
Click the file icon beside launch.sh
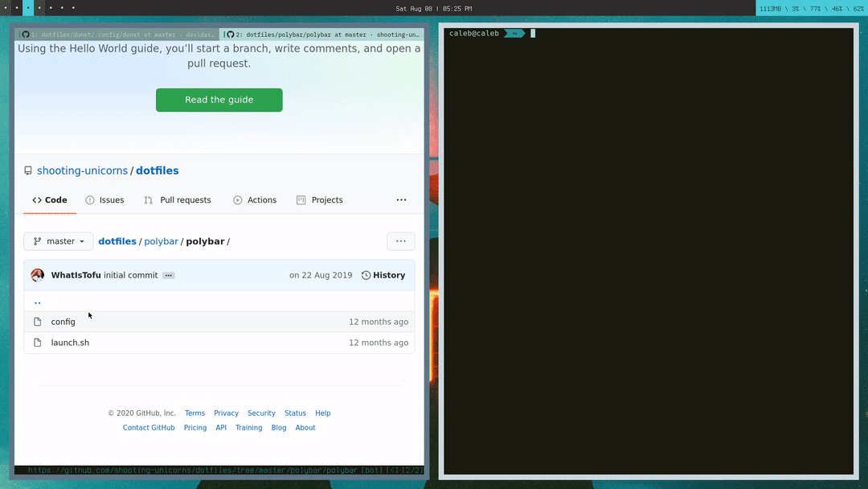coord(38,343)
